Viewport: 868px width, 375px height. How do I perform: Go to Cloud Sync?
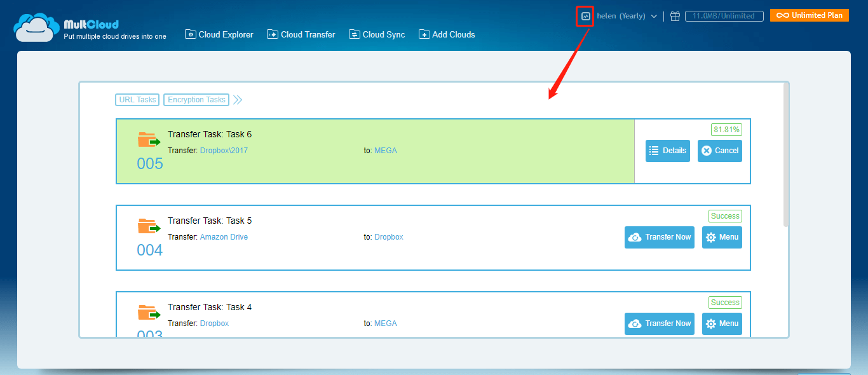tap(377, 34)
